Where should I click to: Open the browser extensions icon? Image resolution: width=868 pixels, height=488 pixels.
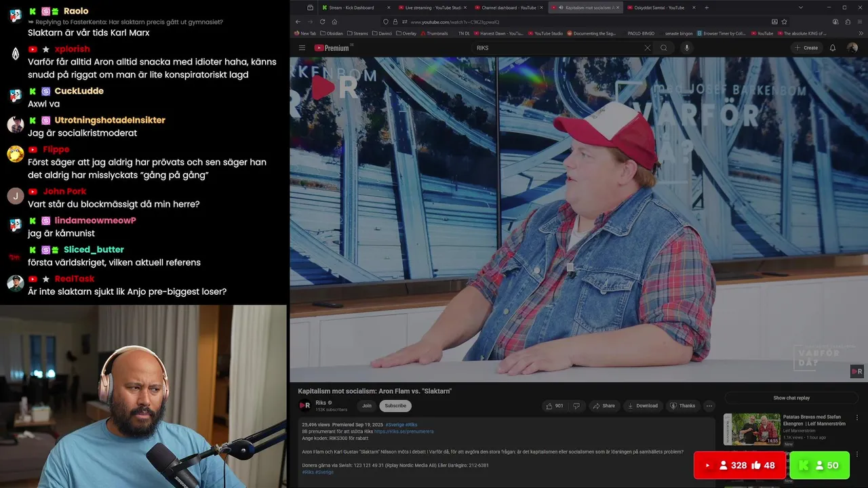pos(848,22)
